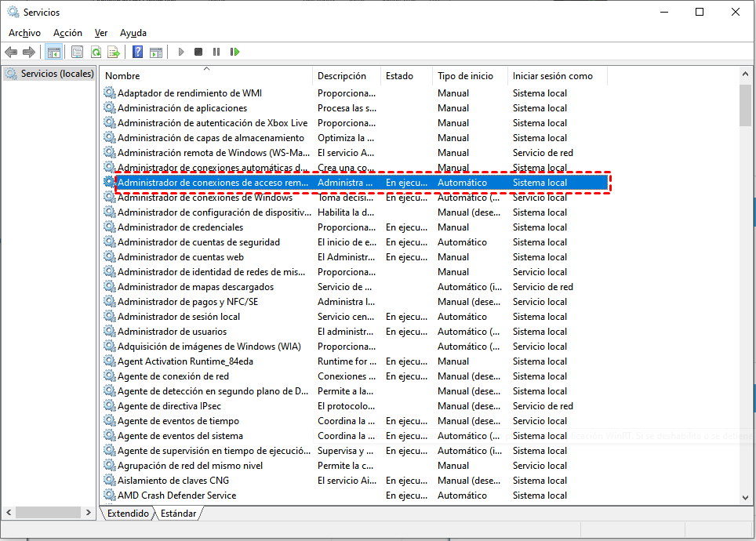
Task: Click the Export list toolbar icon
Action: pyautogui.click(x=114, y=52)
